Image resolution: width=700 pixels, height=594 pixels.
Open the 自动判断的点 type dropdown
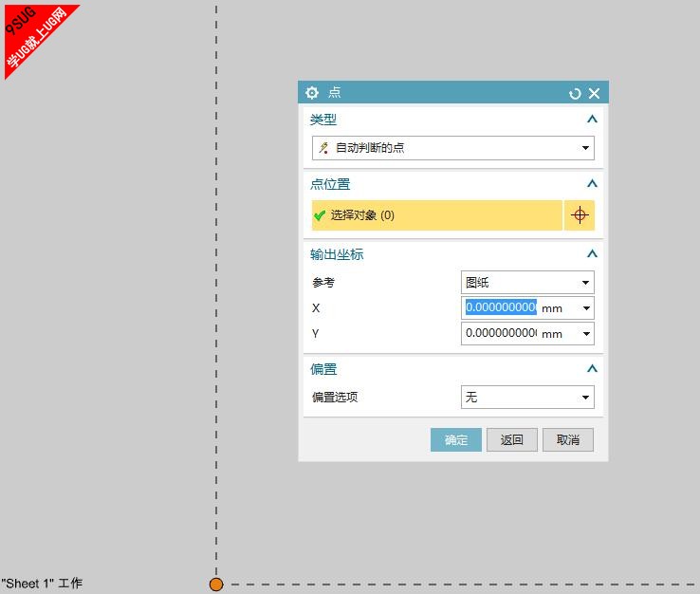coord(453,148)
